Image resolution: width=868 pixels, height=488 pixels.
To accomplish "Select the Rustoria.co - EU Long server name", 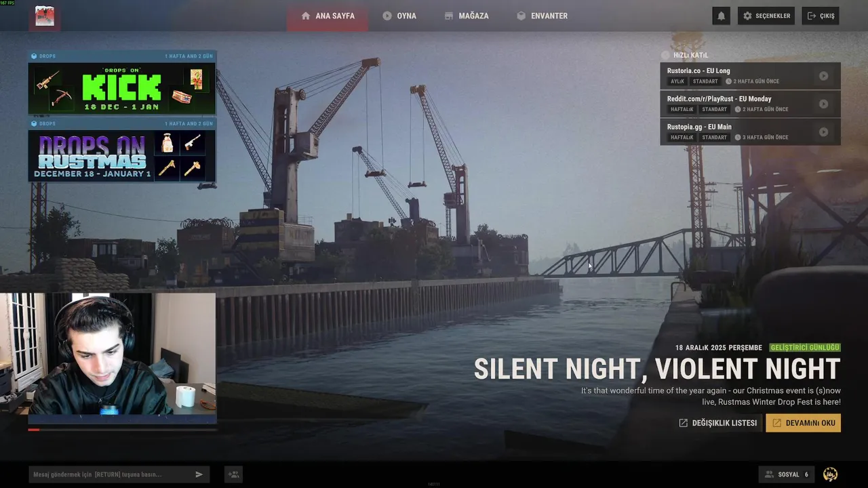I will 698,70.
